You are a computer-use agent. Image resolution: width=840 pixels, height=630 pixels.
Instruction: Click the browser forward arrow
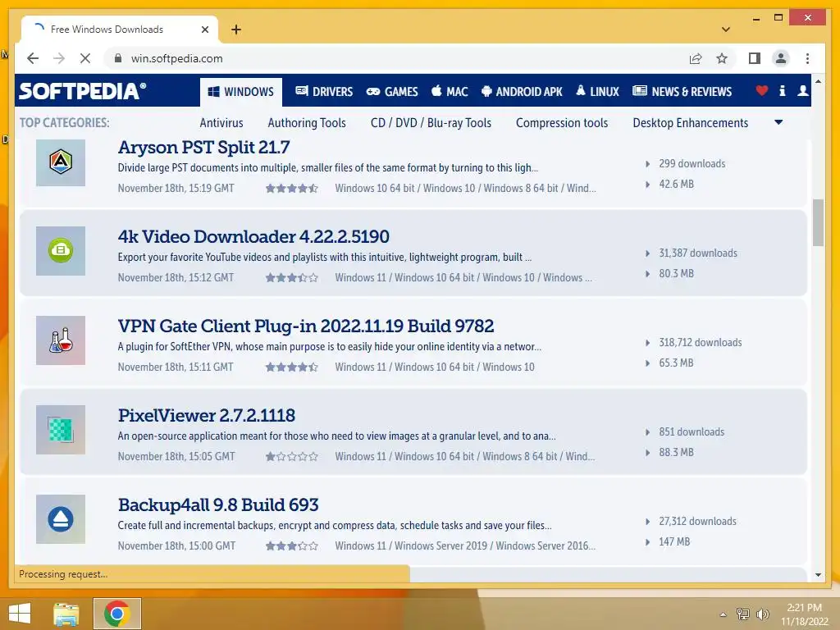point(59,58)
